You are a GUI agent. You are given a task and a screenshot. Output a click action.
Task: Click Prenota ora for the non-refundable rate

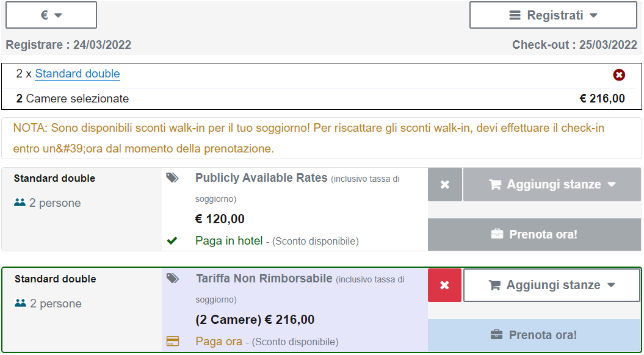534,335
